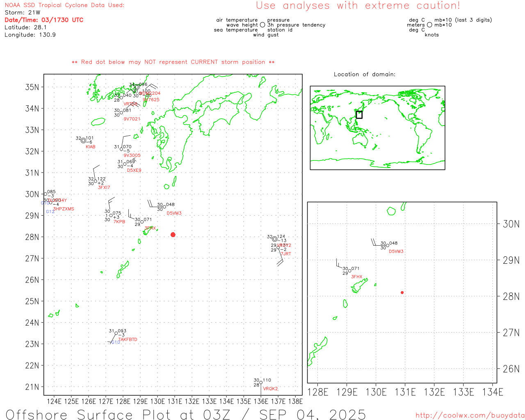The image size is (525, 420).
Task: Click the world location overview map
Action: coord(377,128)
